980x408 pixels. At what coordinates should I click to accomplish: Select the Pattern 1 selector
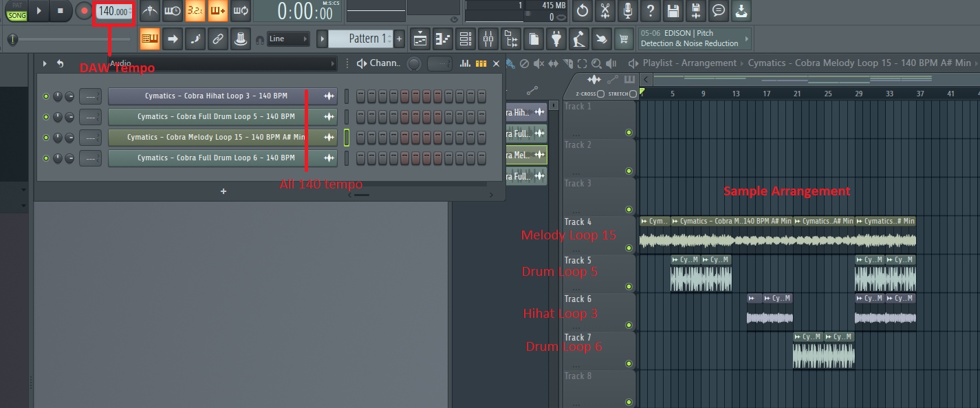click(360, 39)
